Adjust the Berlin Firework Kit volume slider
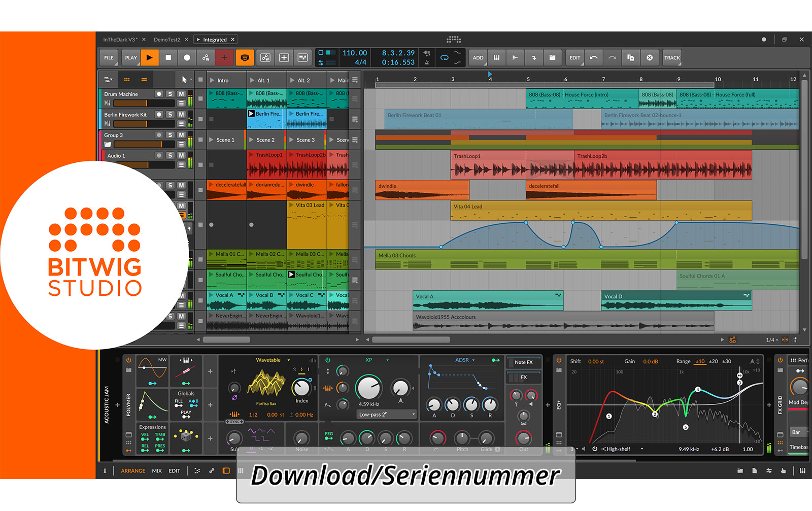812x511 pixels. click(x=144, y=123)
